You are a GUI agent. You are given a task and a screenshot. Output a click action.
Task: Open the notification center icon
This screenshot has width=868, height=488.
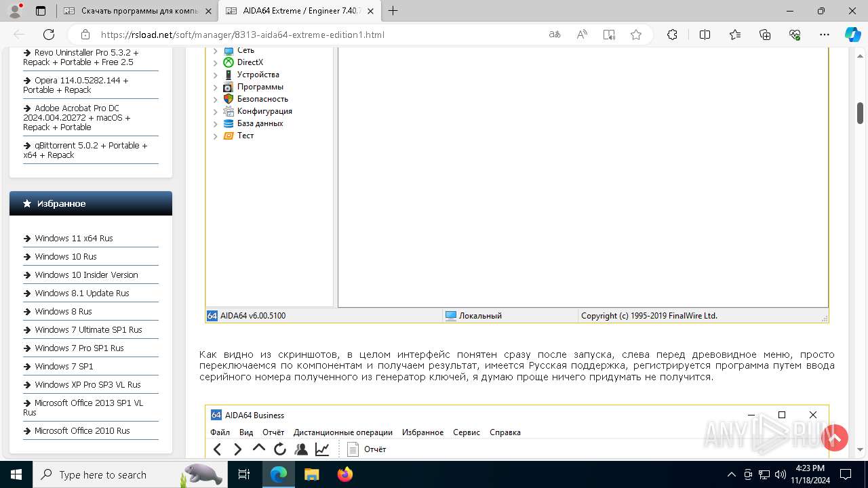[x=846, y=474]
